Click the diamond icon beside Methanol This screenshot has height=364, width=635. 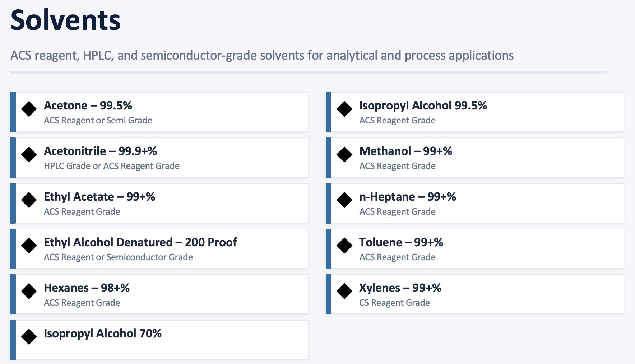(344, 154)
